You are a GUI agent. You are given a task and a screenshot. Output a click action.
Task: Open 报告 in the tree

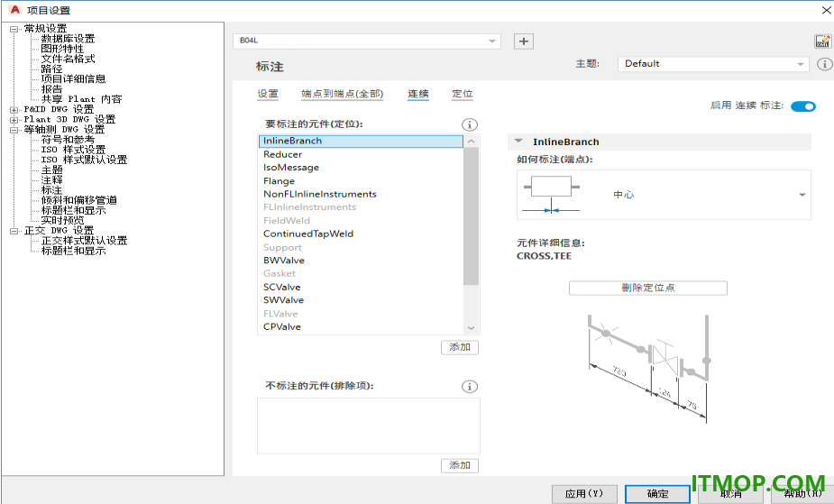[51, 89]
